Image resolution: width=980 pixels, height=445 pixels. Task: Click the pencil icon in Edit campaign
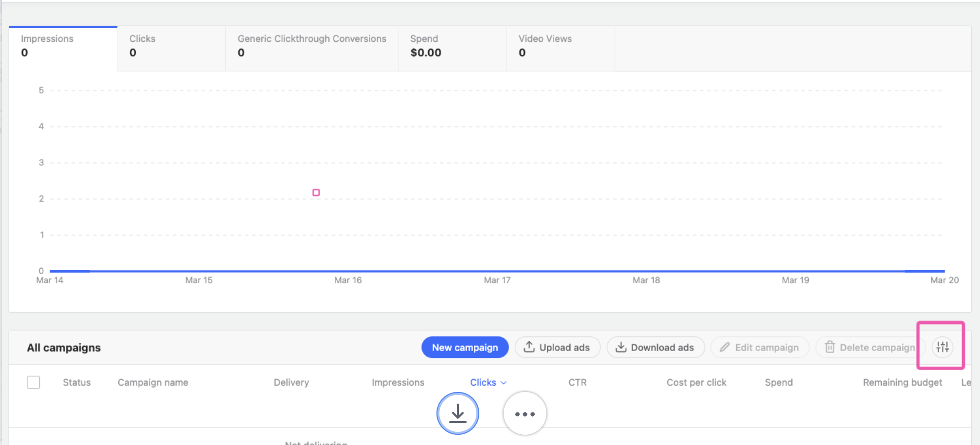(x=725, y=347)
